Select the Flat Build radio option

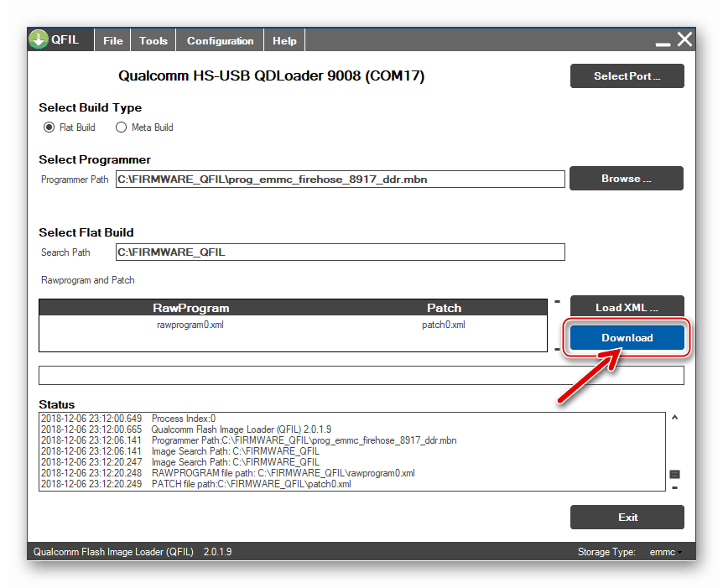69,127
